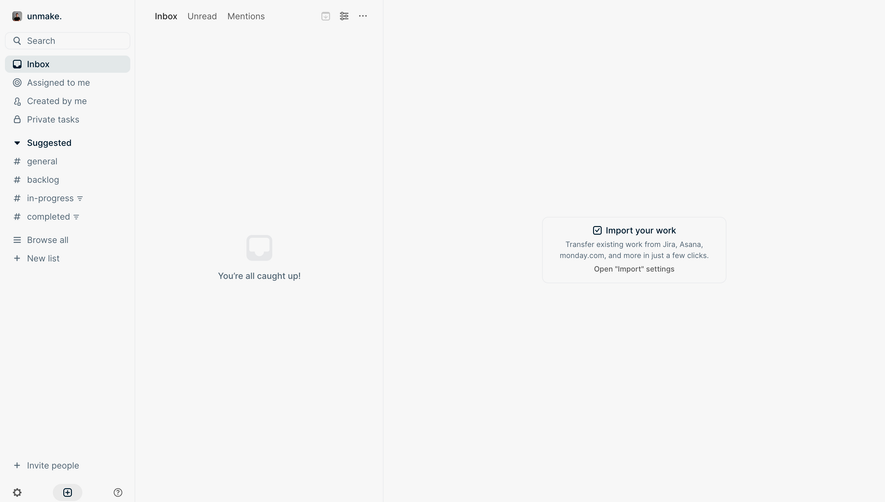Open the inbox more options ellipsis

[x=363, y=16]
